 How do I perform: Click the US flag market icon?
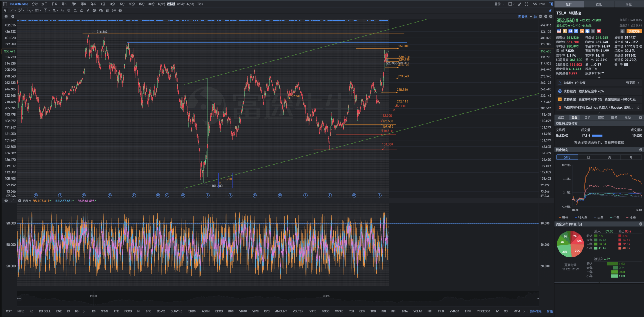pos(559,31)
